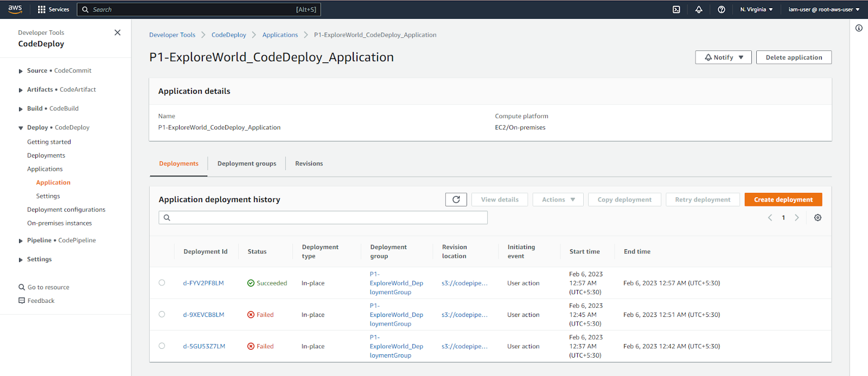
Task: Open Applications breadcrumb link
Action: [280, 35]
